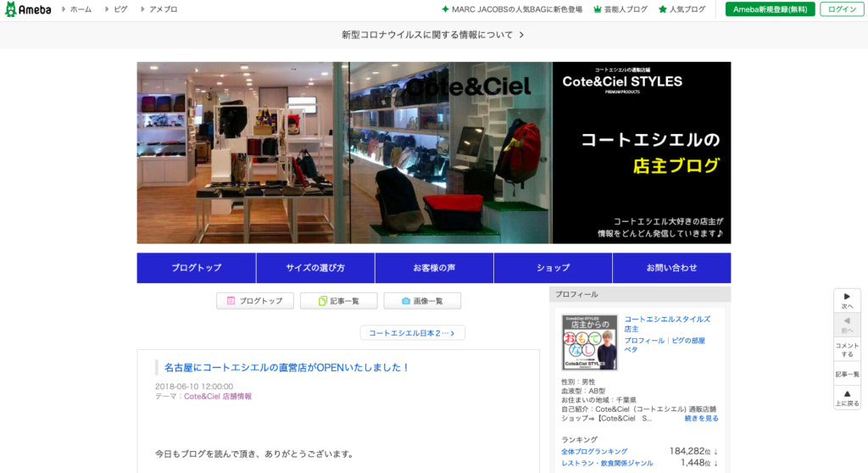
Task: Open the ホーム link in top bar
Action: click(81, 9)
